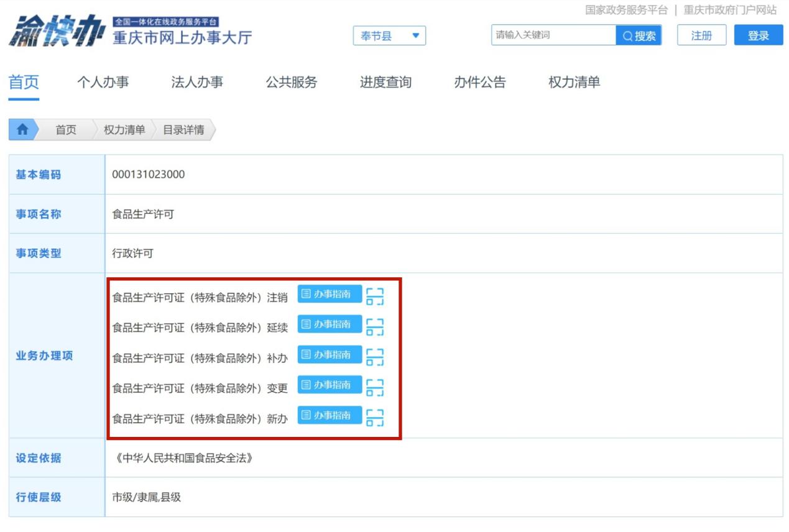Open 办事指南 for 新办 license
This screenshot has width=789, height=532.
coord(330,415)
